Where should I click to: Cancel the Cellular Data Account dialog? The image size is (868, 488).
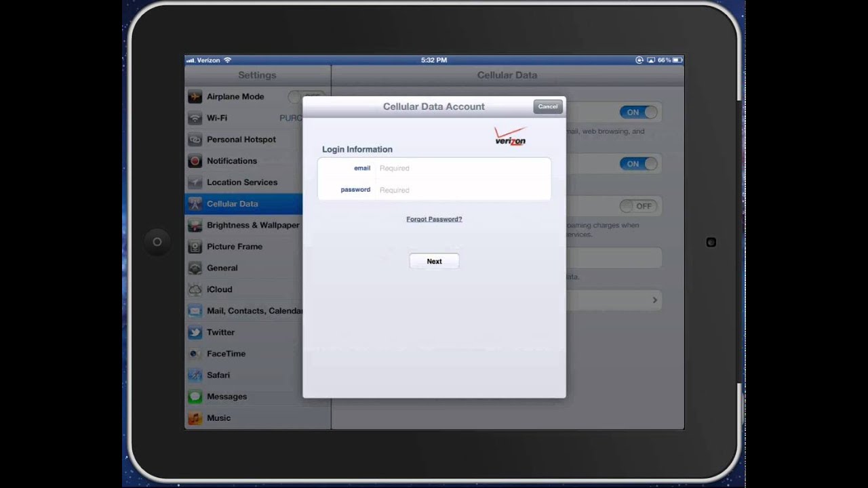pyautogui.click(x=548, y=106)
